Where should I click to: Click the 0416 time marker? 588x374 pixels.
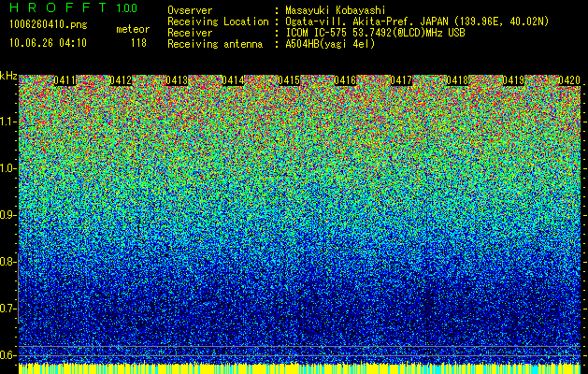tap(345, 80)
